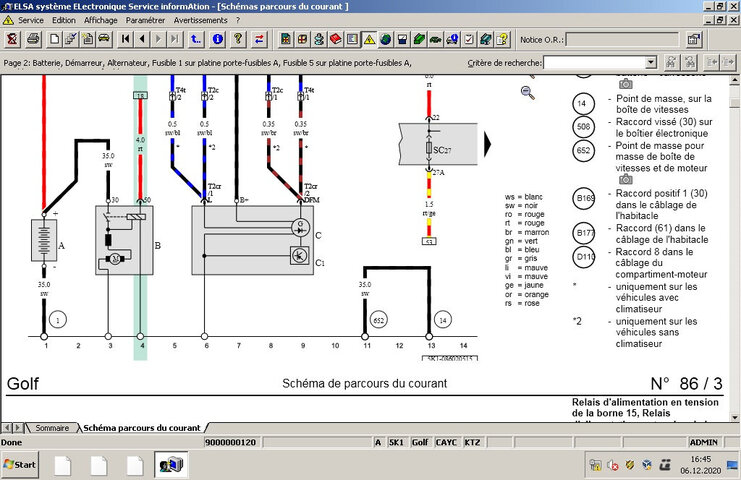Click the globe icon in toolbar
741x480 pixels.
[386, 39]
